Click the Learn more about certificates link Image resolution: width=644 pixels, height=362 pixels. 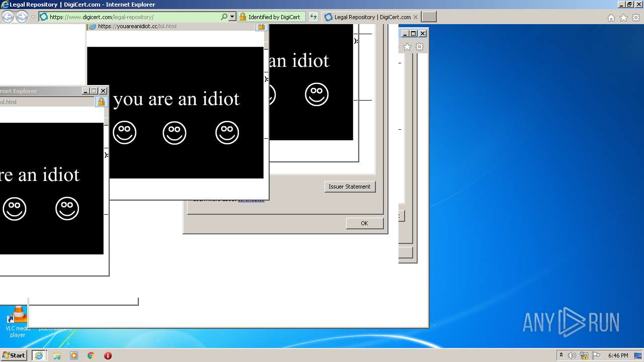(251, 200)
